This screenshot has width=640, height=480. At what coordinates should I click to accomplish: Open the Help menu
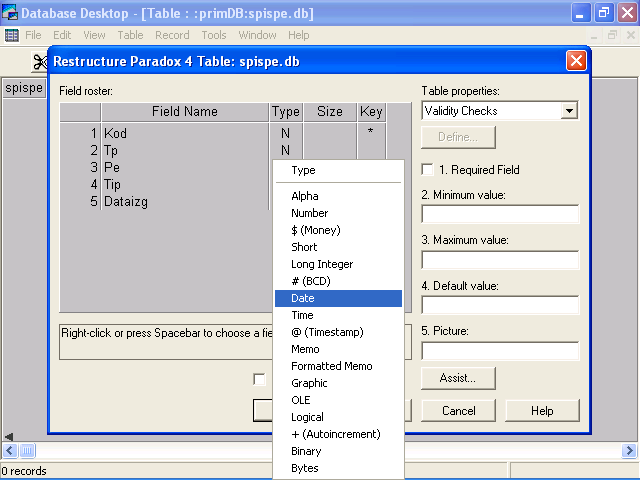point(298,35)
